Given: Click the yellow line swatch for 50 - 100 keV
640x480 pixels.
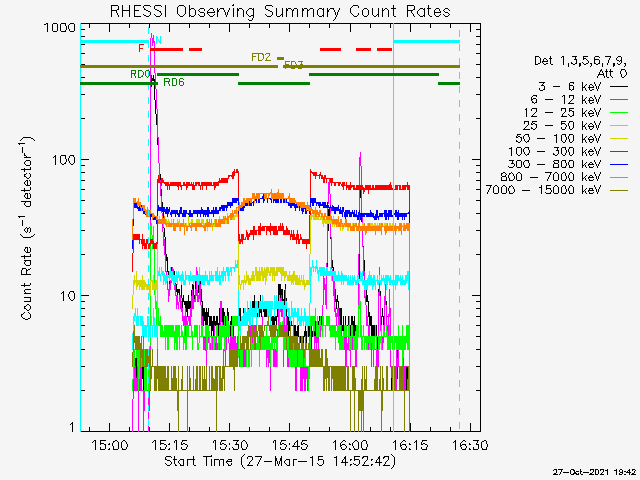Looking at the screenshot, I should (619, 139).
